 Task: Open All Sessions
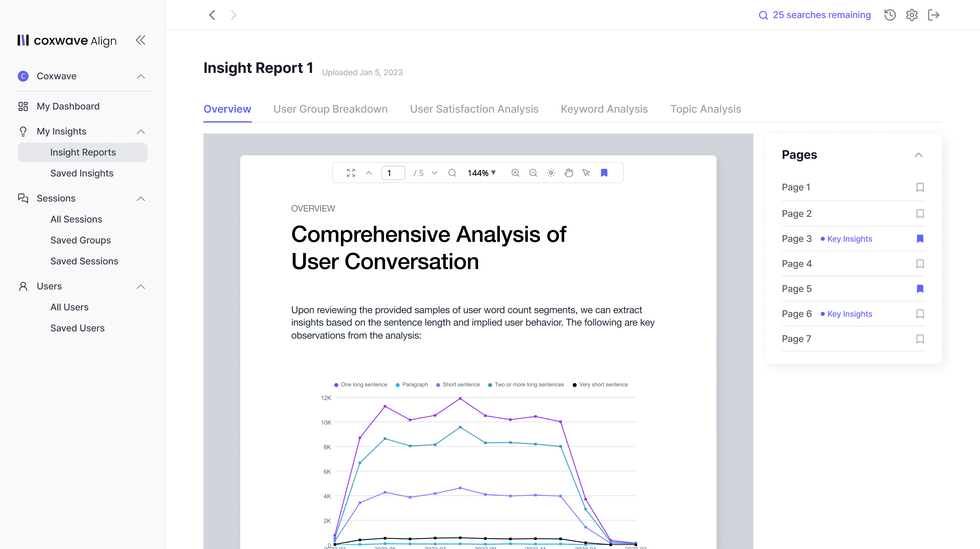tap(76, 219)
